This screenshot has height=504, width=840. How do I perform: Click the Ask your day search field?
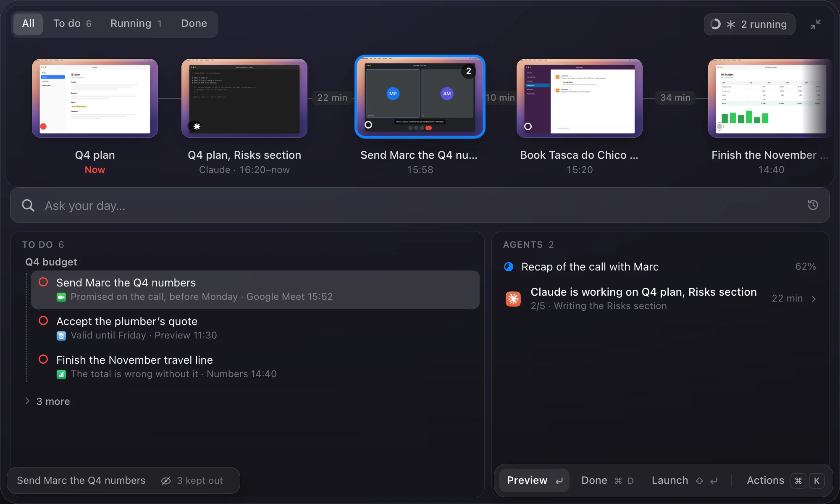coord(420,205)
